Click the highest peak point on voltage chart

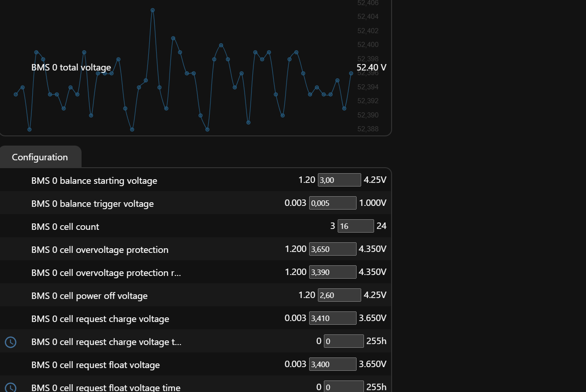point(152,10)
